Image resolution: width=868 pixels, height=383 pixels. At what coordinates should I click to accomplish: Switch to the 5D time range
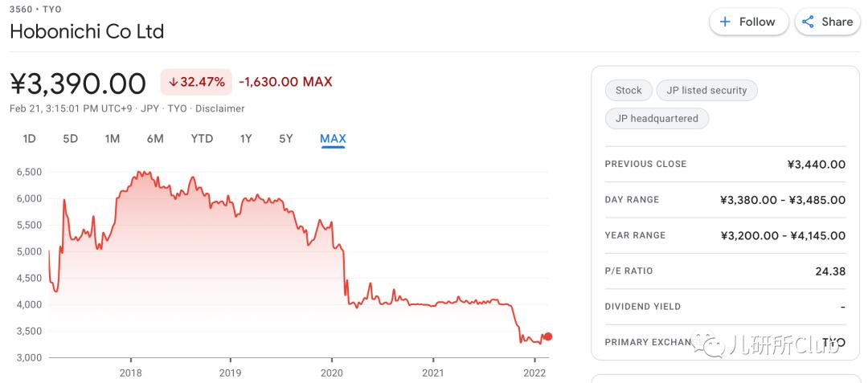(x=71, y=139)
